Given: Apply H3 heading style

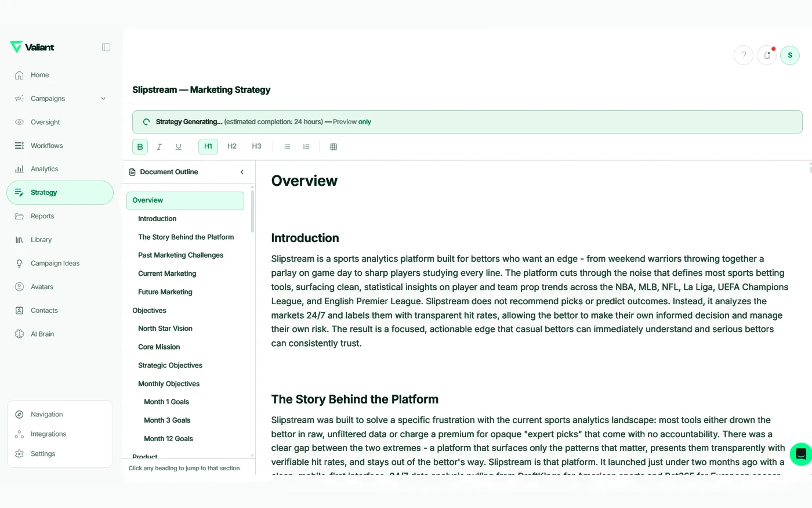Looking at the screenshot, I should coord(256,146).
